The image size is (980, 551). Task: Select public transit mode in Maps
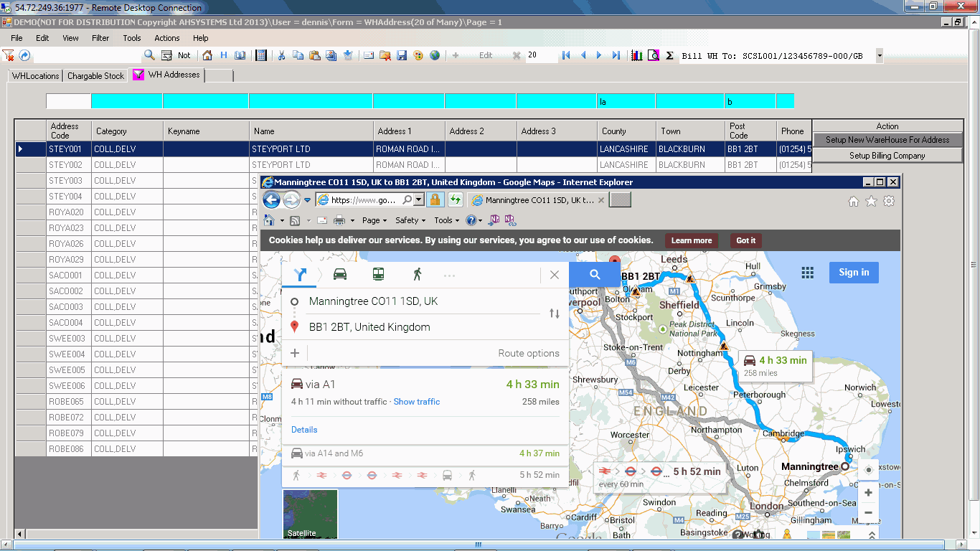[x=378, y=274]
